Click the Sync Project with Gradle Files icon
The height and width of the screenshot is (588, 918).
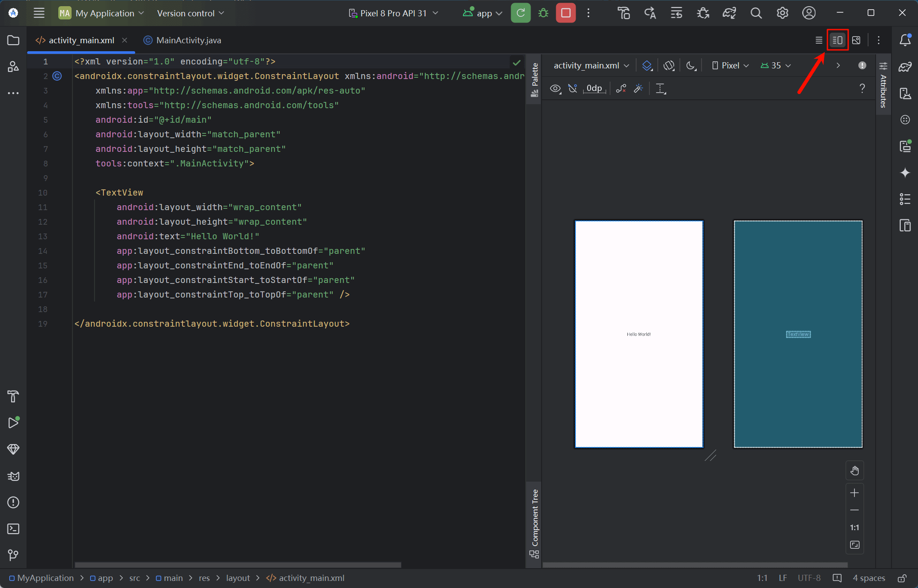(729, 13)
